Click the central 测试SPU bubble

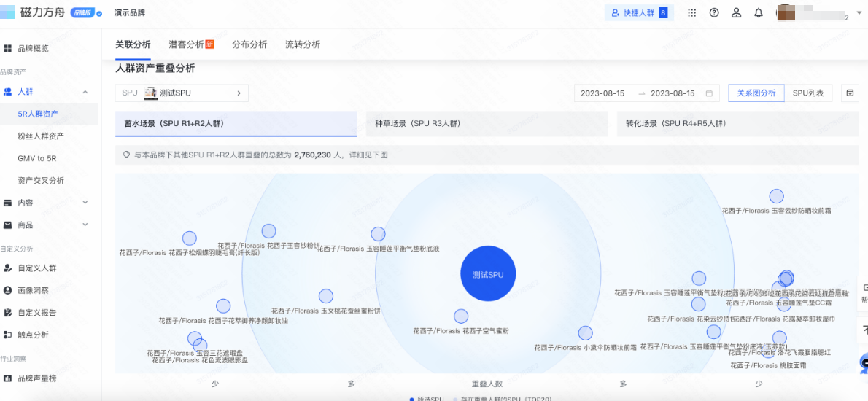tap(488, 274)
